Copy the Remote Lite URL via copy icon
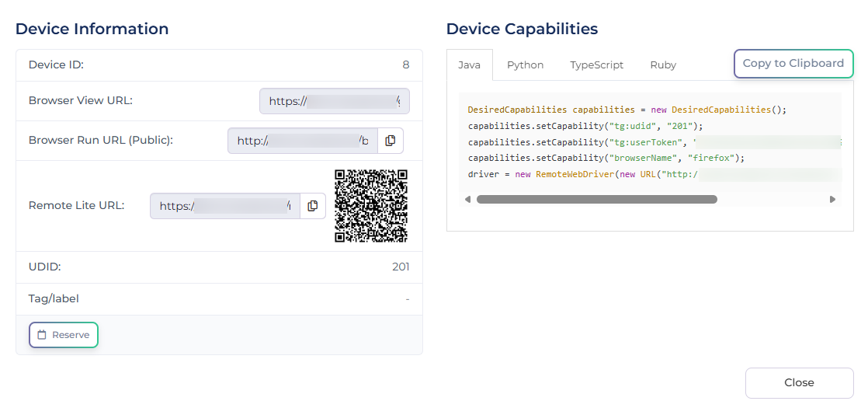868x408 pixels. point(313,206)
